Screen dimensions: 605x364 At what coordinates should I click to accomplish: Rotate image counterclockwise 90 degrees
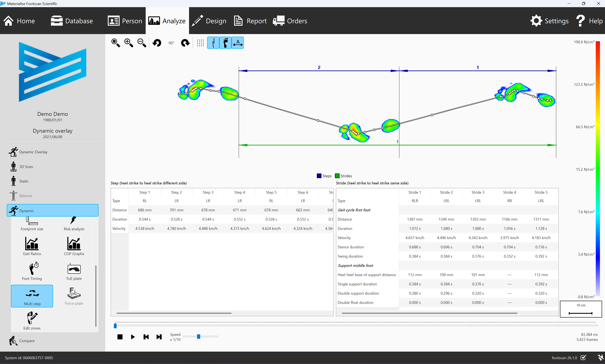point(157,43)
